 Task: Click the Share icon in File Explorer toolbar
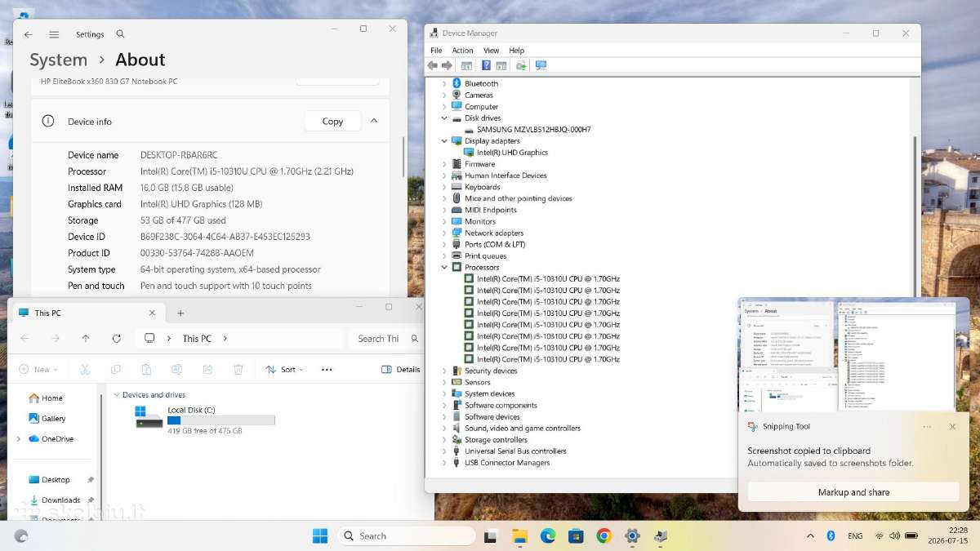[207, 369]
